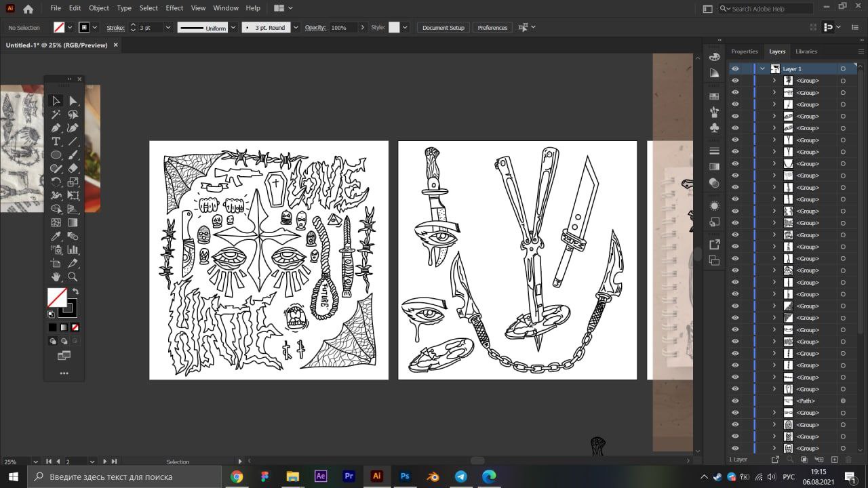This screenshot has height=488, width=868.
Task: Pick the Magic Wand tool
Action: [56, 115]
